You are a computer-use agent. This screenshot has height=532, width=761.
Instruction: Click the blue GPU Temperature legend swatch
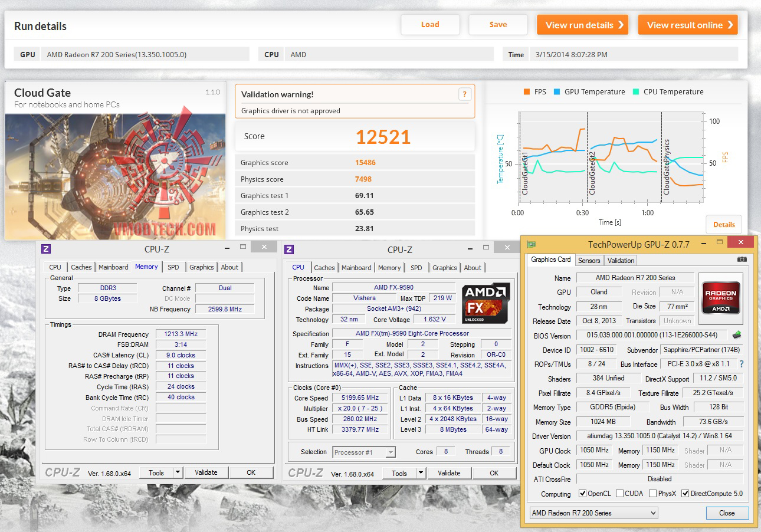tap(557, 92)
